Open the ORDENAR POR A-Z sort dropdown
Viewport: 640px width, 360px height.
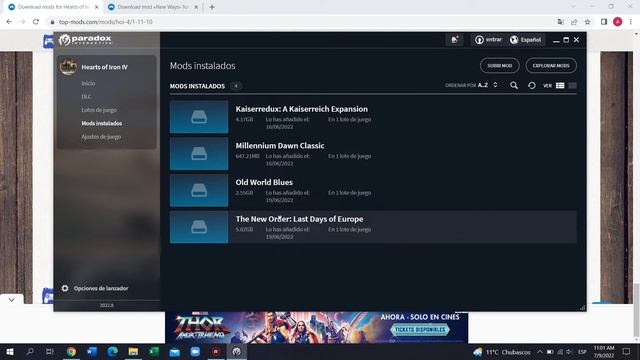(x=471, y=85)
